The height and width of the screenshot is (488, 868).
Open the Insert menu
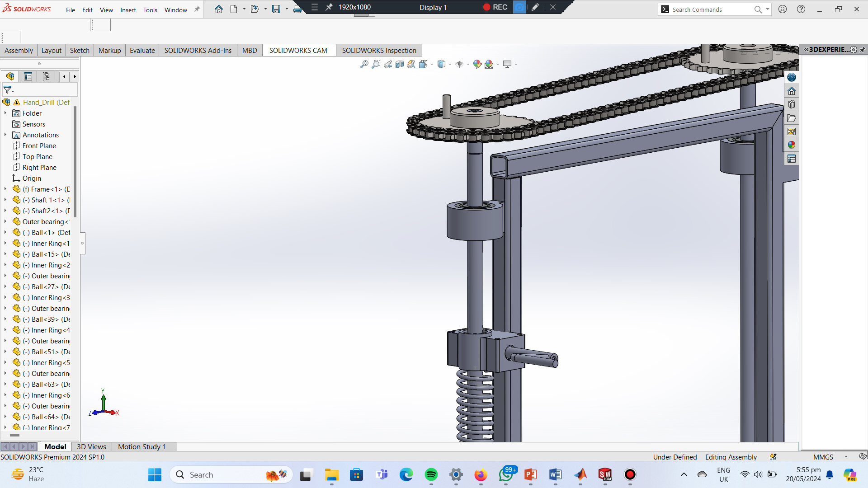click(x=128, y=10)
